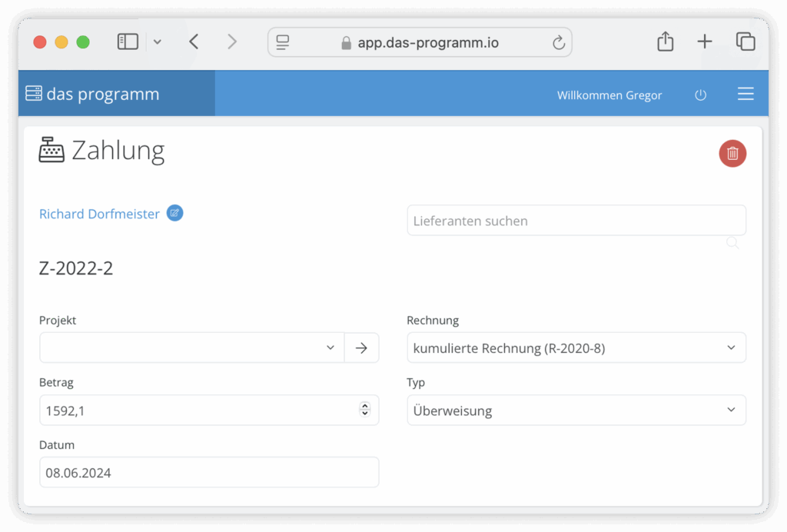Increase Betrag using the stepper arrows
Screen dimensions: 787x532
tap(364, 407)
